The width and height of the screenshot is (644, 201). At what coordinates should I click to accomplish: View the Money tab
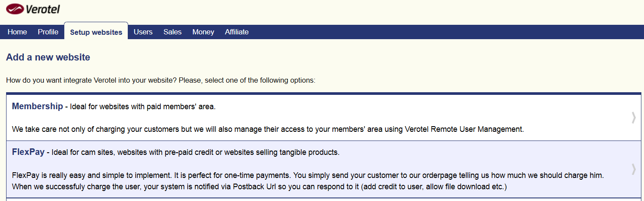click(203, 32)
